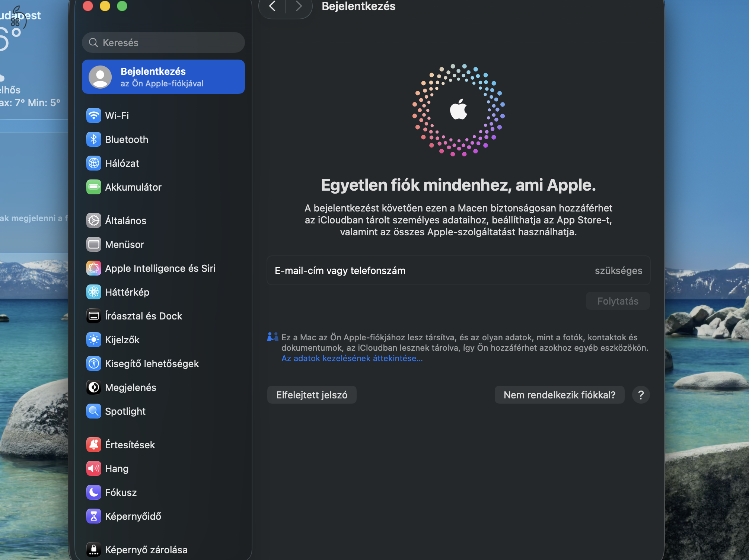Go back with the left chevron
The height and width of the screenshot is (560, 749).
pos(272,6)
